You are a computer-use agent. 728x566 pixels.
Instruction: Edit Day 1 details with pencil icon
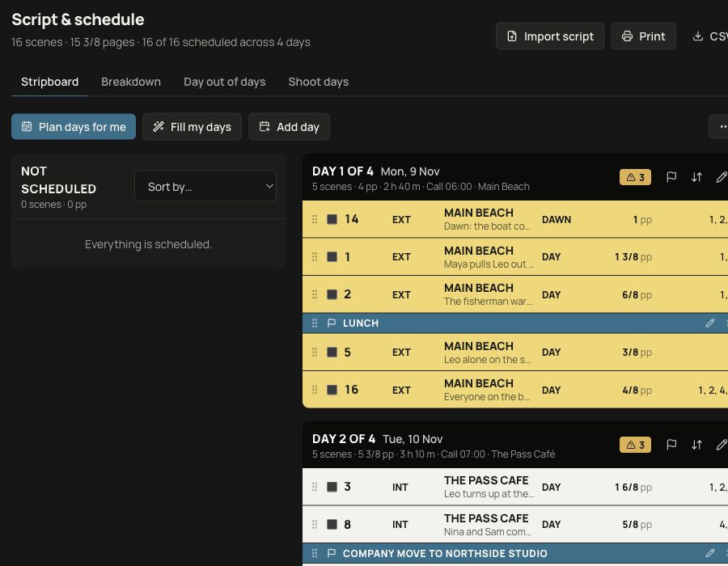[721, 177]
